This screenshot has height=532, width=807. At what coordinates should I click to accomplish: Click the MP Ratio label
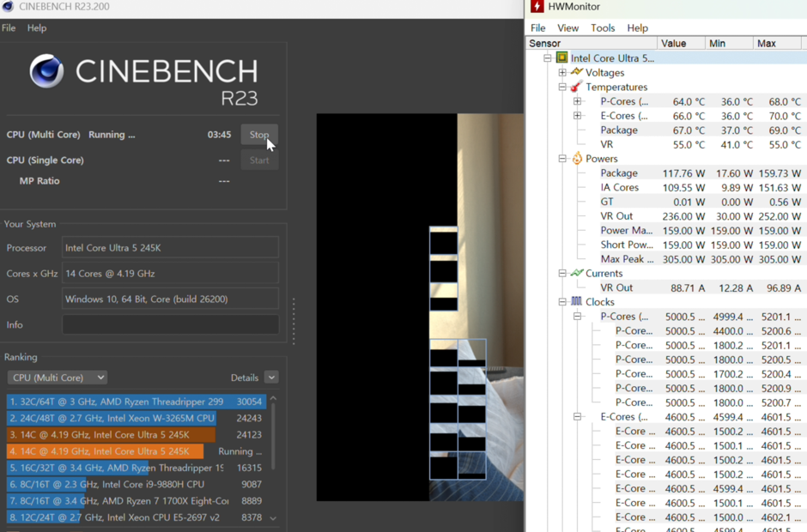(x=39, y=180)
